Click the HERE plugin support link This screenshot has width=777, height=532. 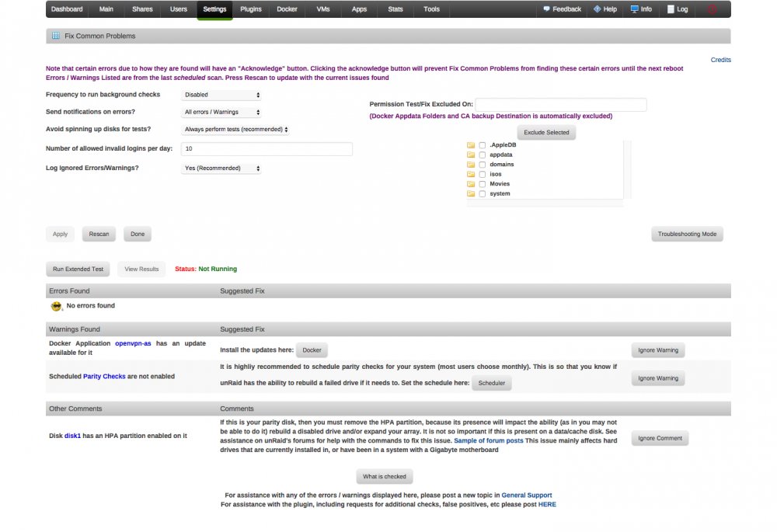(x=547, y=505)
